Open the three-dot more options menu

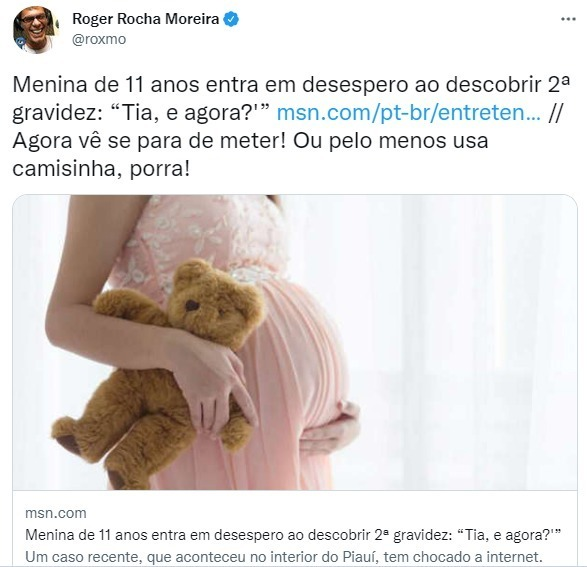[x=568, y=19]
